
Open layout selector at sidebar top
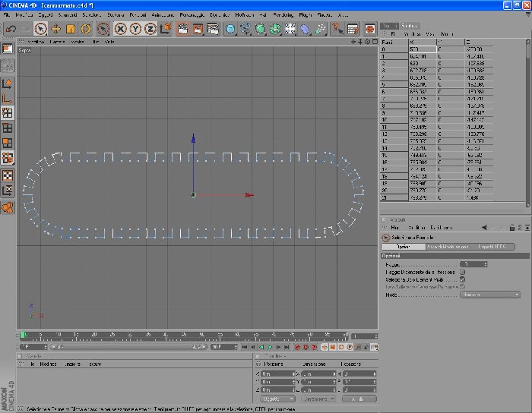click(x=8, y=49)
